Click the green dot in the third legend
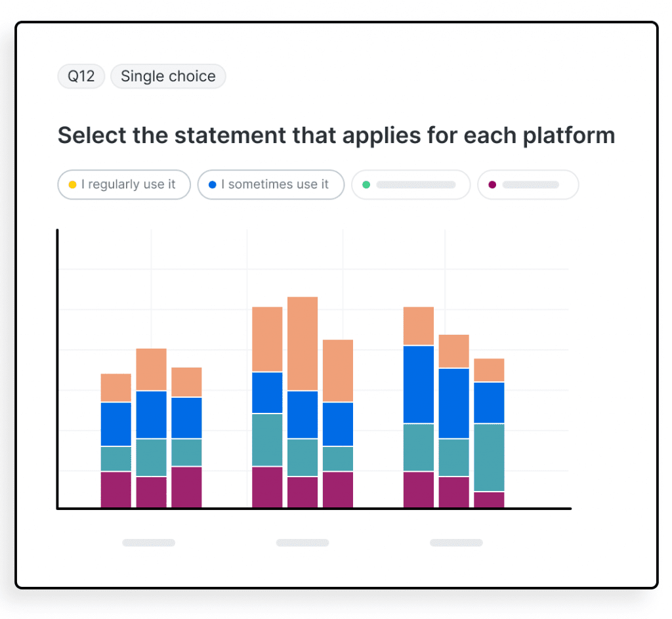The height and width of the screenshot is (619, 672). coord(366,184)
